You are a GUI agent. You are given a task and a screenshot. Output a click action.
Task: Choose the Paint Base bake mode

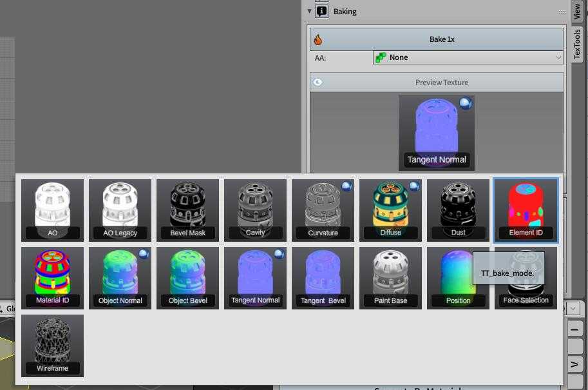click(390, 278)
